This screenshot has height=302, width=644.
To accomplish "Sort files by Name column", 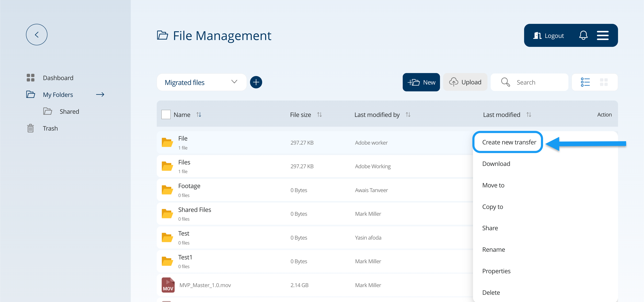I will pos(199,115).
